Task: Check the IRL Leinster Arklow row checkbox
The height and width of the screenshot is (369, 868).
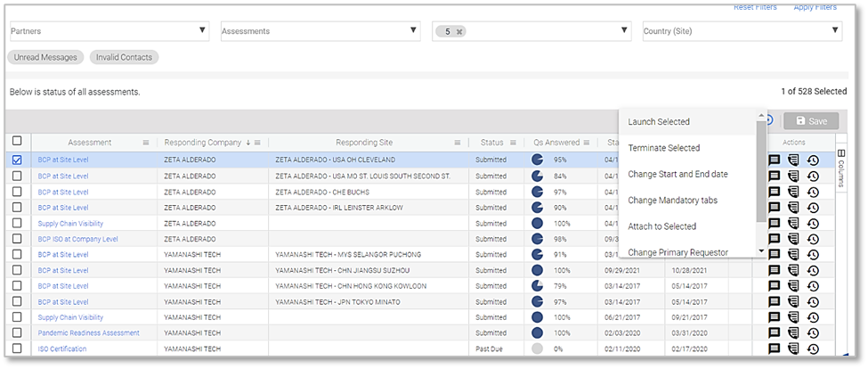Action: [17, 207]
